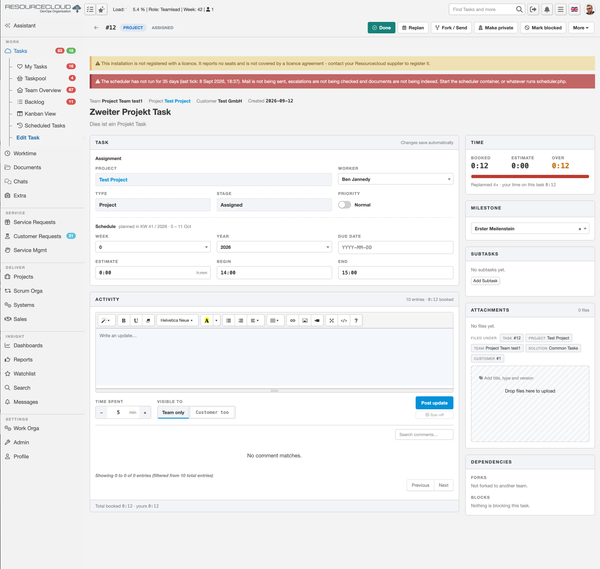The width and height of the screenshot is (600, 569).
Task: Click the Make private button
Action: [x=496, y=28]
